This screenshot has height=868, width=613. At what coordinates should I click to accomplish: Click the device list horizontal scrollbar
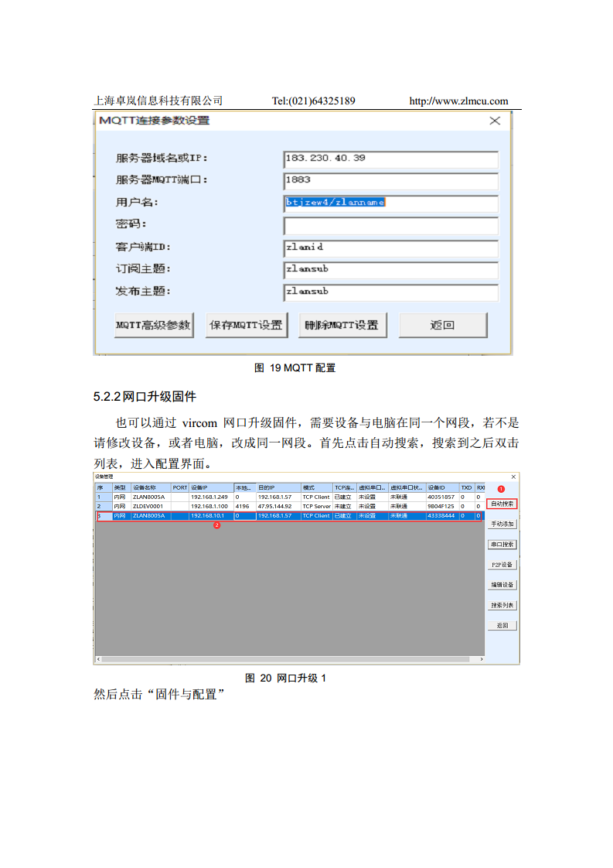coord(286,659)
